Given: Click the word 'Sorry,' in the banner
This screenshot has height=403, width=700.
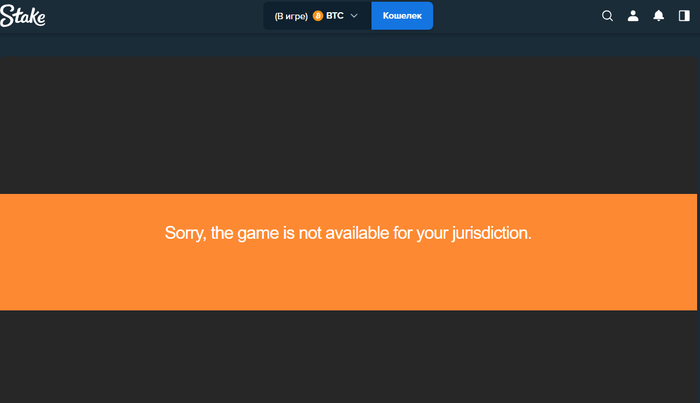Looking at the screenshot, I should (185, 233).
